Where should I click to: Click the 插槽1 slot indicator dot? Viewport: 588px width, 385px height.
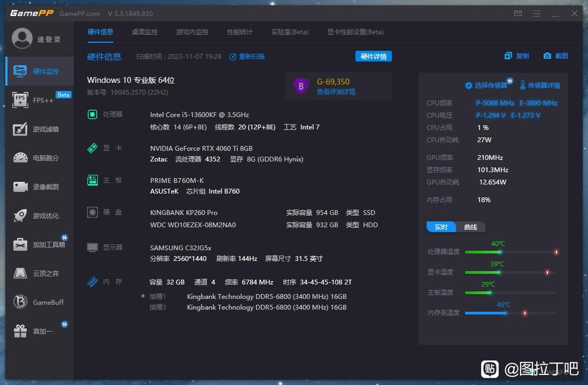tap(143, 296)
